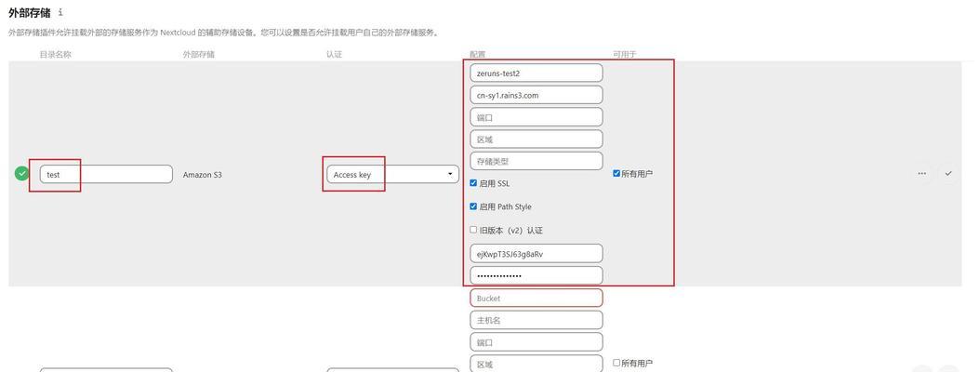Viewport: 980px width, 372px height.
Task: Click the 目录名称 column header
Action: point(56,54)
